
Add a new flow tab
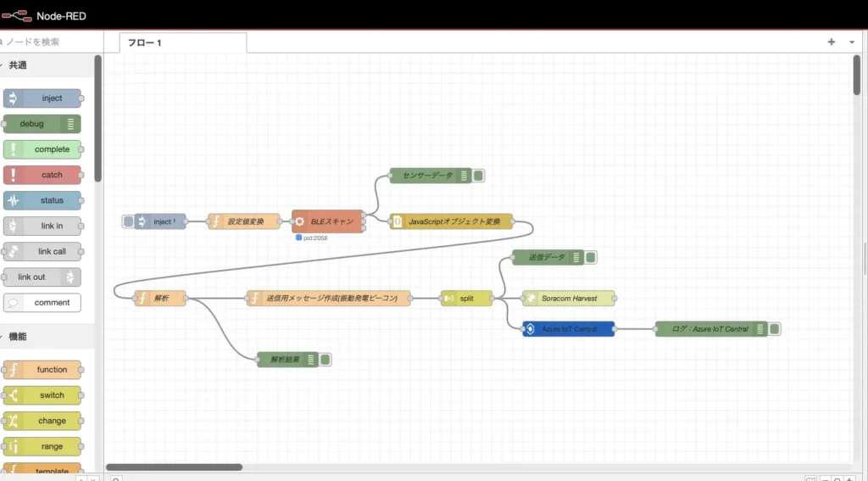832,42
